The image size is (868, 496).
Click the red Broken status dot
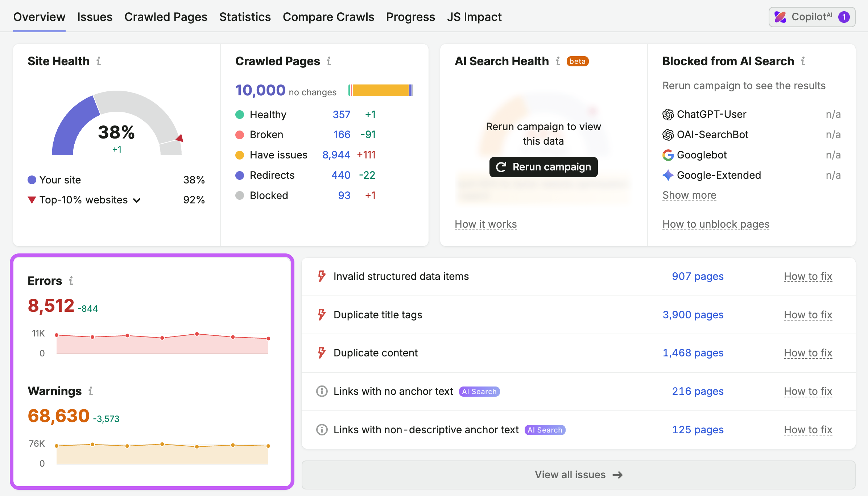(x=240, y=135)
